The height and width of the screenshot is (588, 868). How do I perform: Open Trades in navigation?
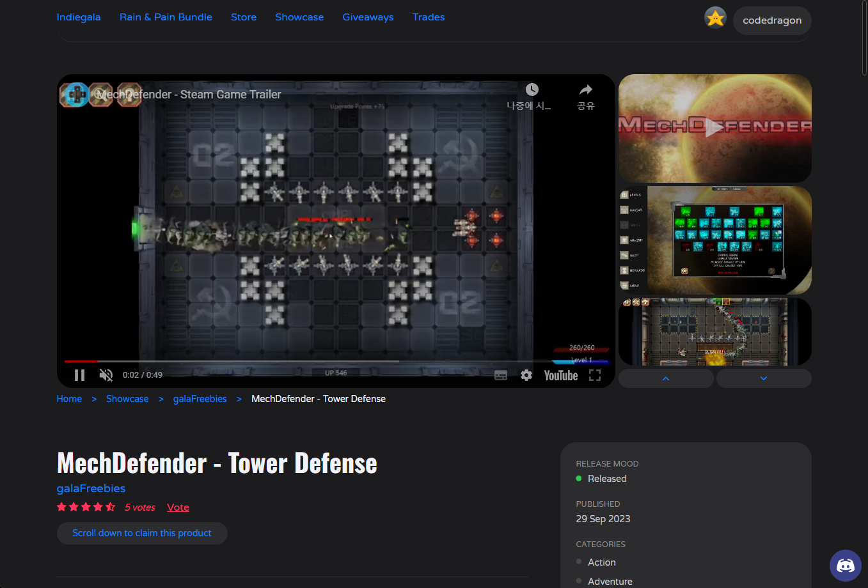pyautogui.click(x=429, y=17)
